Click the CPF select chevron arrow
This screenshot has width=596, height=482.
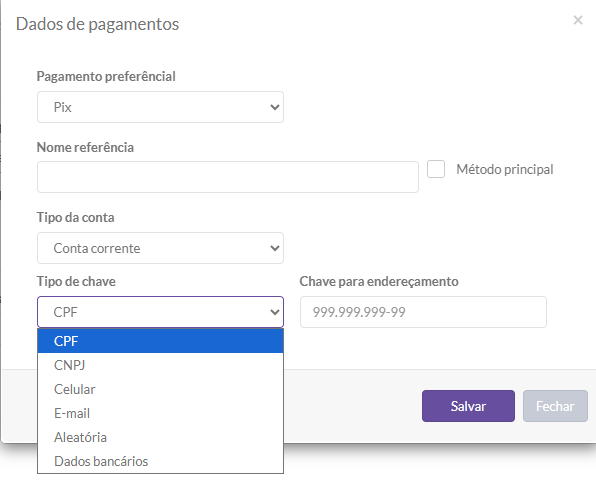275,312
